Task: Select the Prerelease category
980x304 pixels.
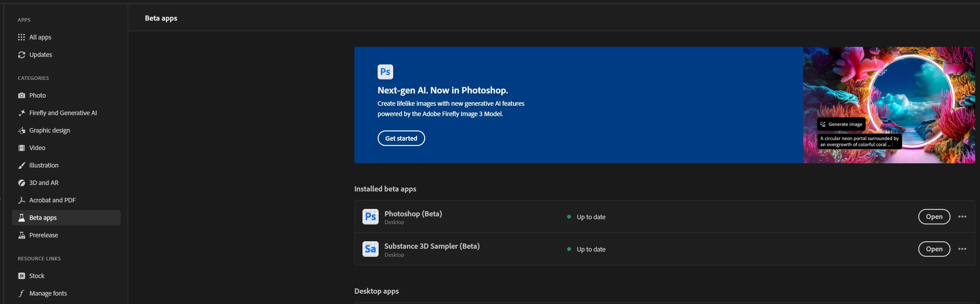Action: pyautogui.click(x=66, y=235)
